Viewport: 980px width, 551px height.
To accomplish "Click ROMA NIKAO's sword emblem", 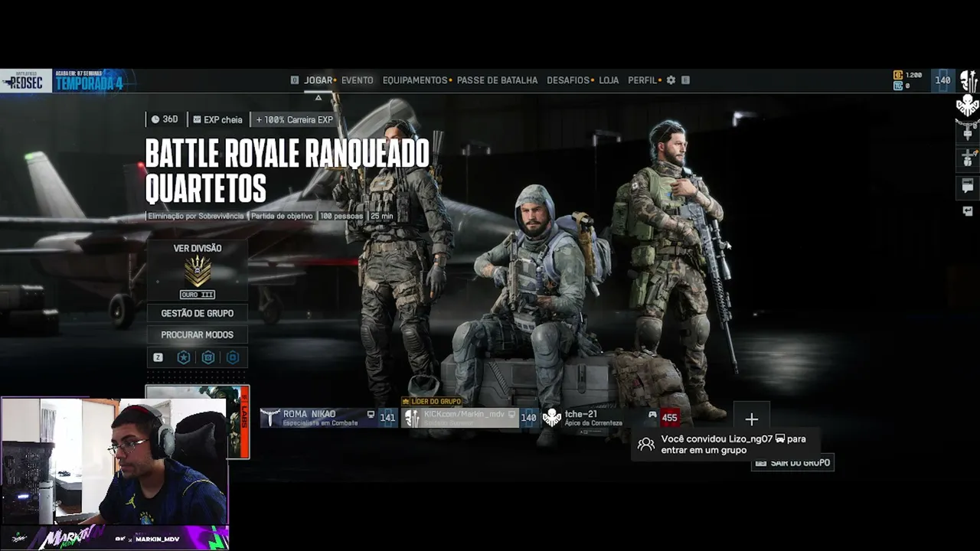I will tap(271, 418).
